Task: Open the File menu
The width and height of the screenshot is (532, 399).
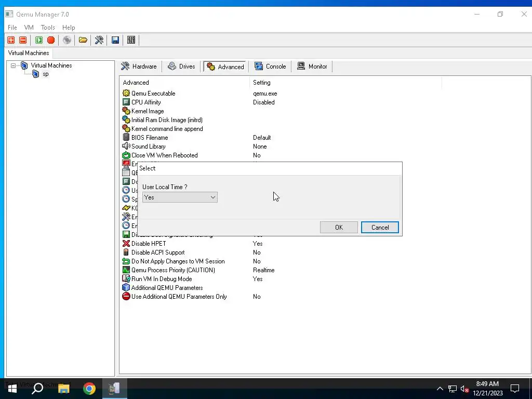Action: click(x=12, y=28)
